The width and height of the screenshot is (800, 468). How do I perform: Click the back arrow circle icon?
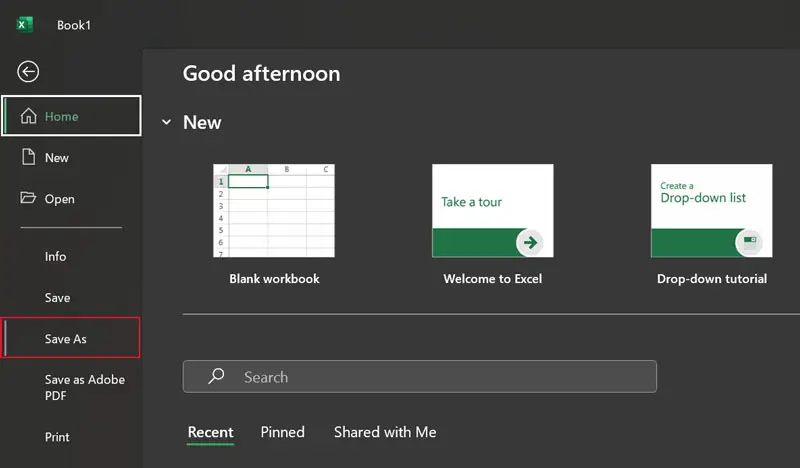(x=28, y=71)
